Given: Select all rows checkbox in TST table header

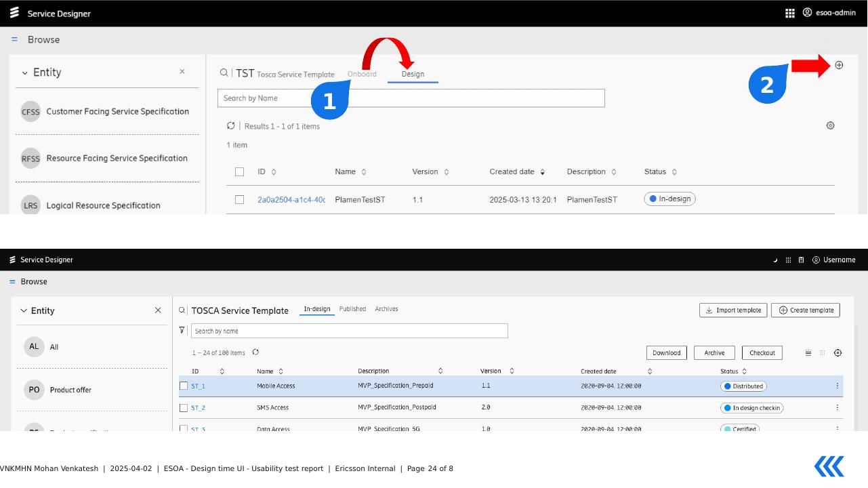Looking at the screenshot, I should (239, 171).
